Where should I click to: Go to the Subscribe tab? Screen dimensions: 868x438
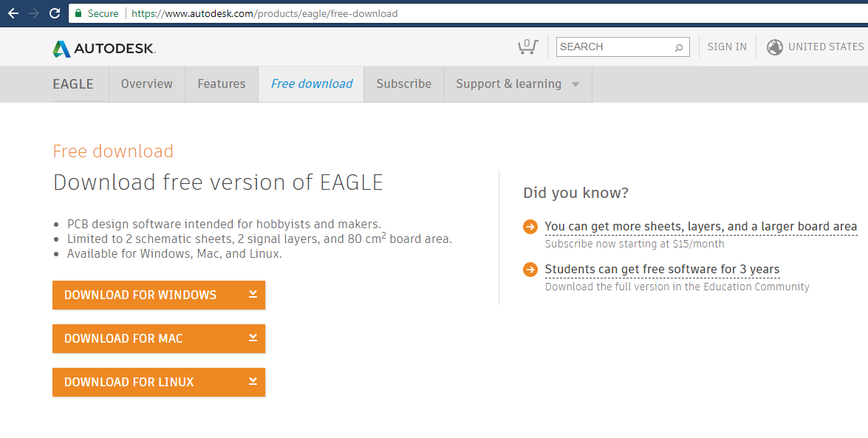(x=403, y=84)
